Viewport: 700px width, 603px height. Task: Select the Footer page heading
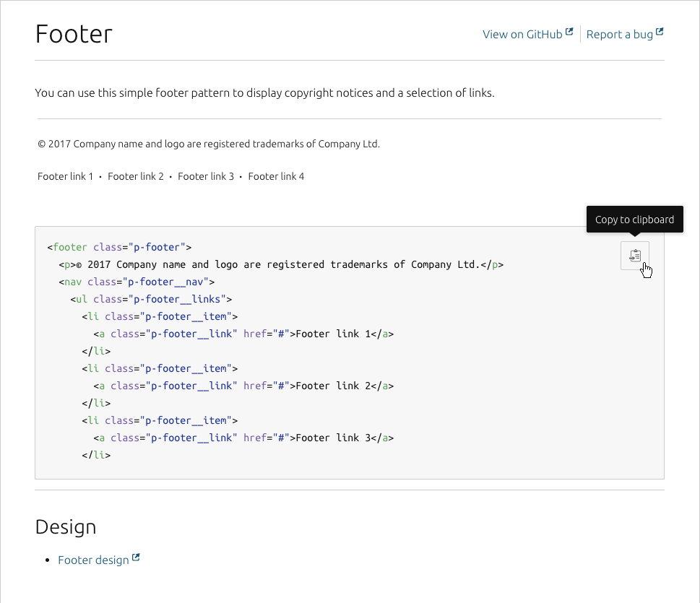pyautogui.click(x=73, y=33)
